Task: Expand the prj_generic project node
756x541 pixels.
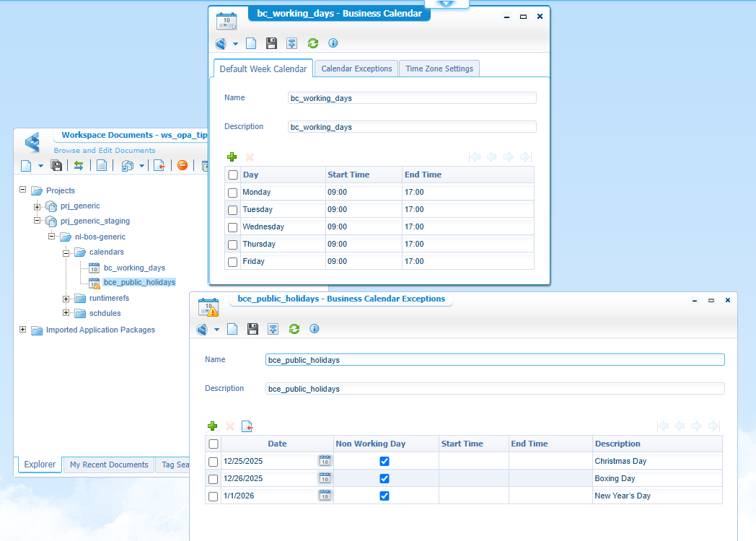Action: (x=38, y=206)
